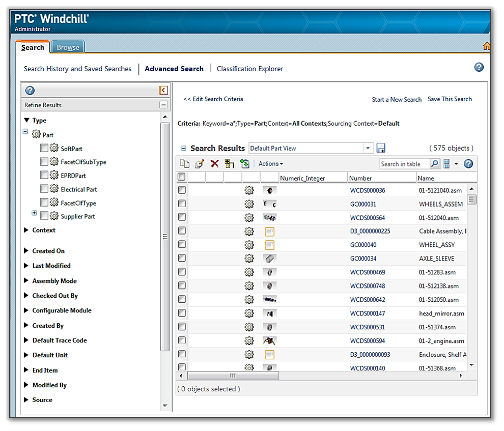Click the engine thumbnail for WCDS000594
The height and width of the screenshot is (431, 504).
[x=269, y=341]
